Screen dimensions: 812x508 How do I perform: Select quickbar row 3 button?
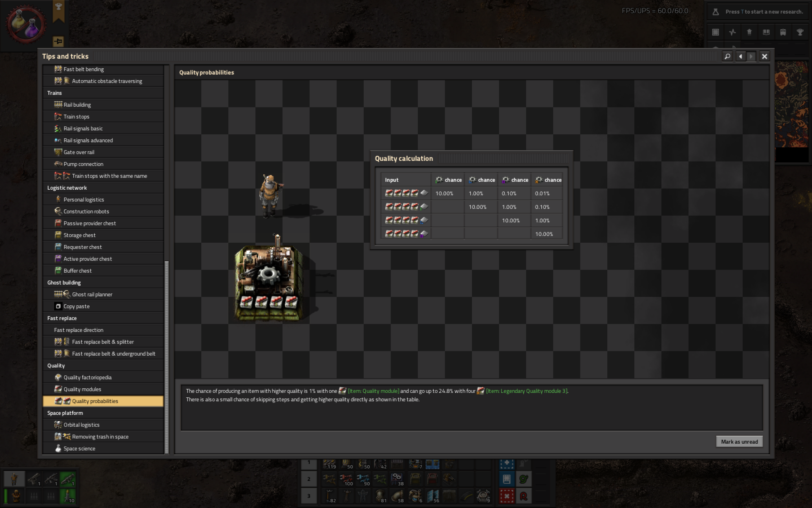pos(309,496)
